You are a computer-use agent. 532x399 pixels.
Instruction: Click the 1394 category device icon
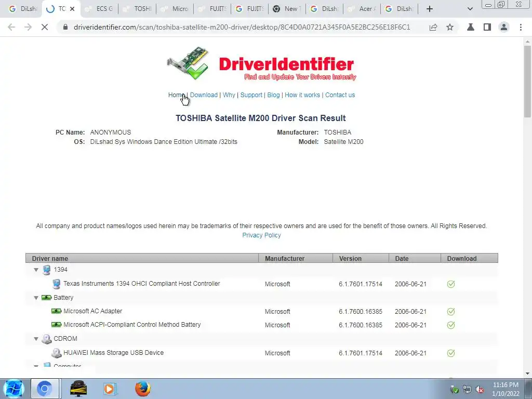coord(47,270)
